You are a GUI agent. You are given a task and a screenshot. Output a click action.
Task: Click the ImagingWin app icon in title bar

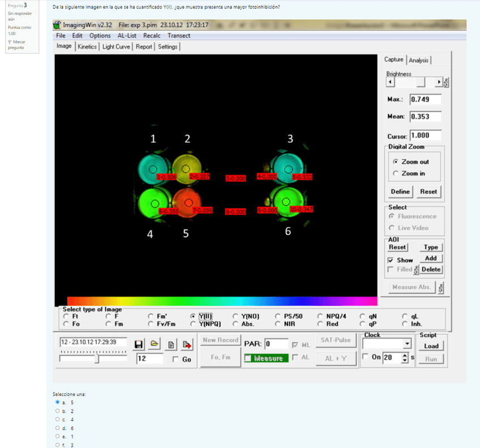point(57,25)
